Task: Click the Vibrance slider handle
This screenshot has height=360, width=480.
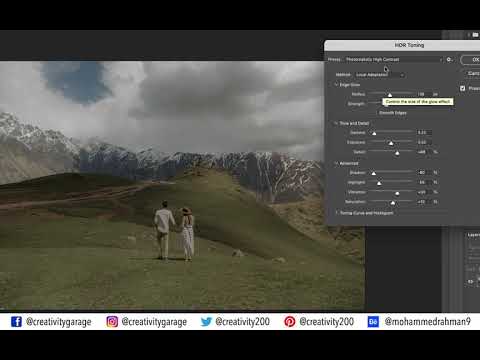Action: click(x=397, y=193)
